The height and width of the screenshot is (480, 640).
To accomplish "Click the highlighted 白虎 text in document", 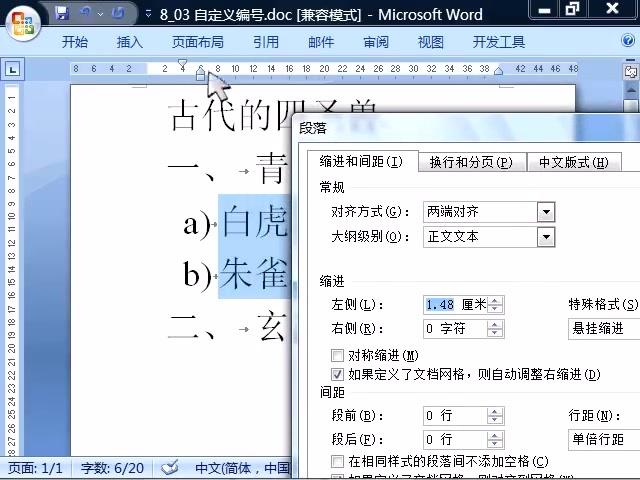I will coord(255,222).
